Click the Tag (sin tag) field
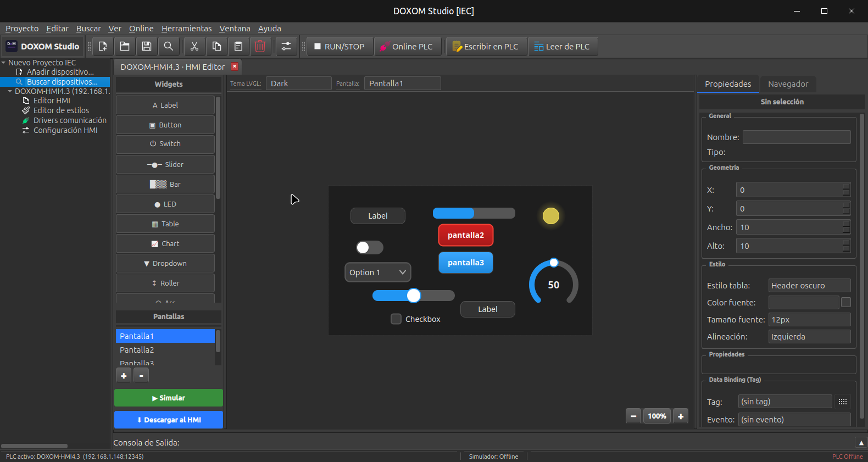Screen dimensions: 868x462 click(x=785, y=402)
